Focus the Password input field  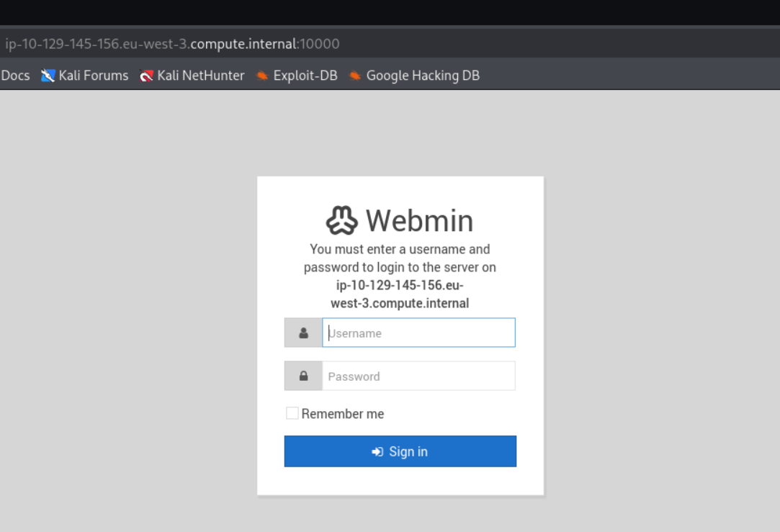[419, 376]
